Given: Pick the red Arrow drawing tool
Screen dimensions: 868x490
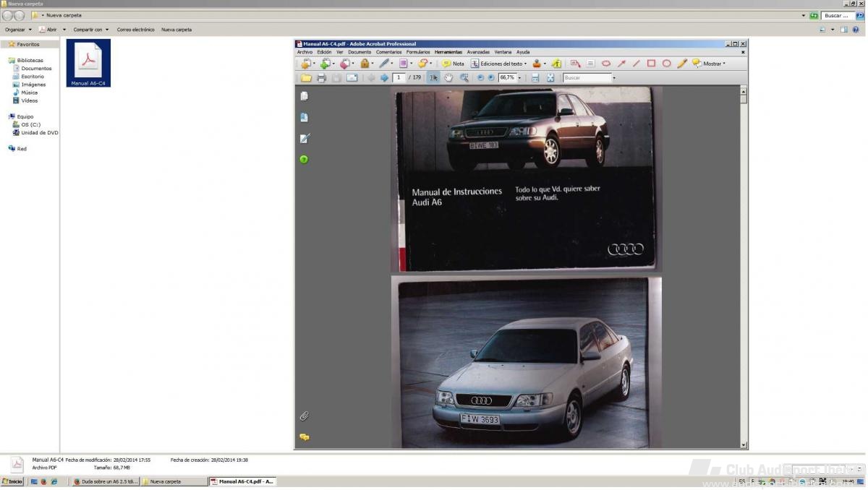Looking at the screenshot, I should click(x=621, y=64).
